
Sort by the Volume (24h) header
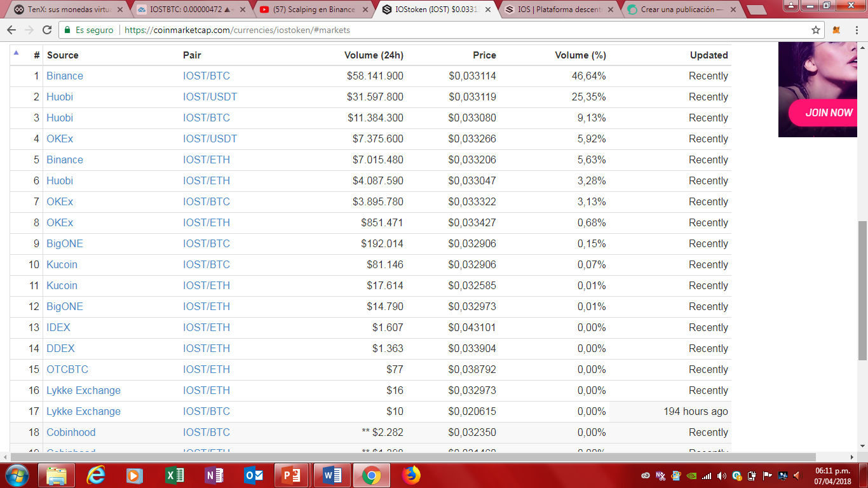(x=374, y=55)
